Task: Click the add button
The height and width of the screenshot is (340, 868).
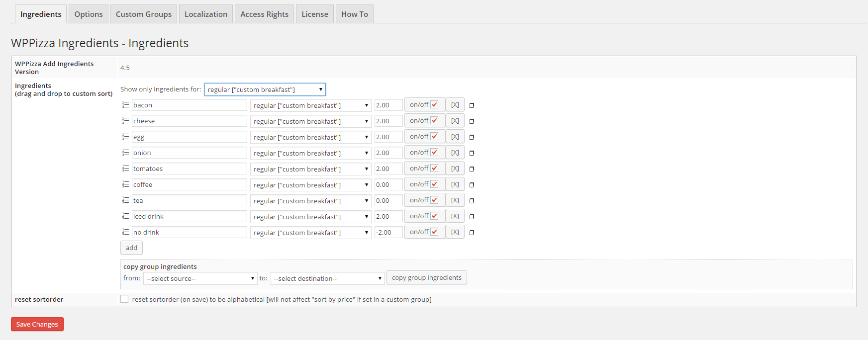Action: coord(131,248)
